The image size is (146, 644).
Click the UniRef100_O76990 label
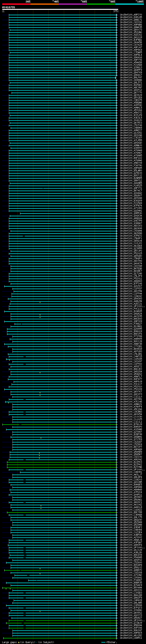coord(131,610)
